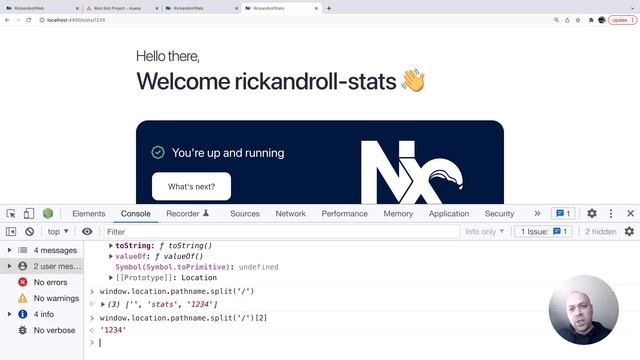
Task: Close the DevTools panel
Action: click(630, 213)
